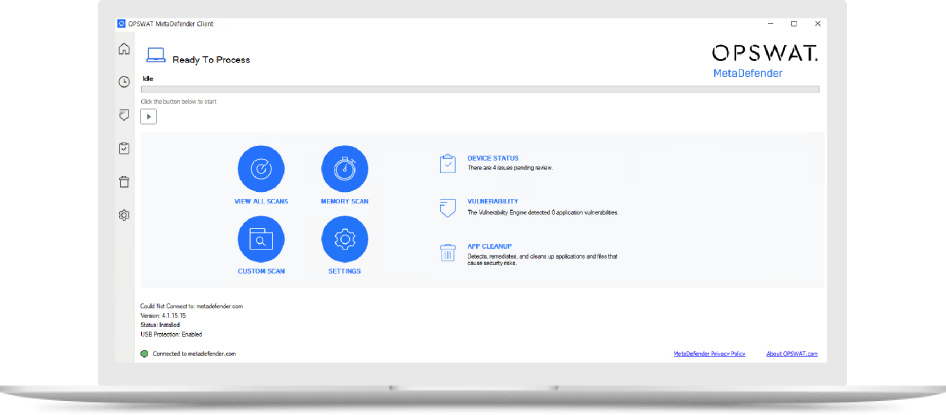Open About OPSWAT.com link
Screen dimensions: 946x415
pos(792,354)
